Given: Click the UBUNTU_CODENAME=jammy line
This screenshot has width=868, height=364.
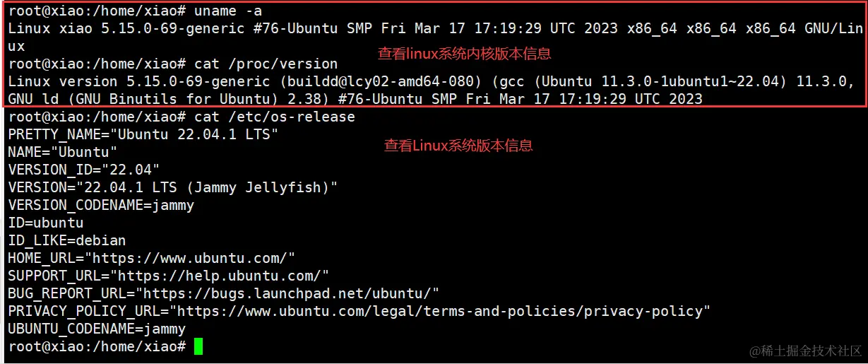Looking at the screenshot, I should 97,329.
